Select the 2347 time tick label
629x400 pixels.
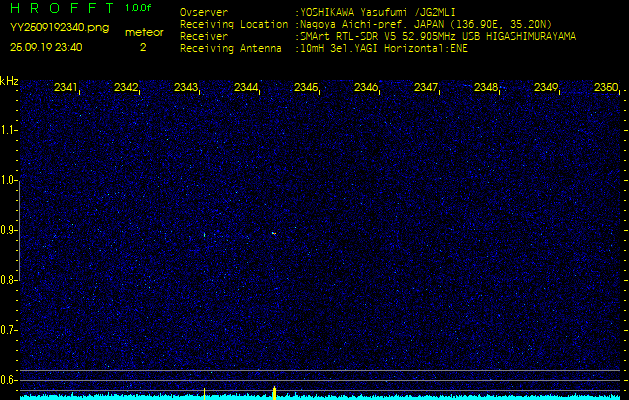click(x=426, y=88)
